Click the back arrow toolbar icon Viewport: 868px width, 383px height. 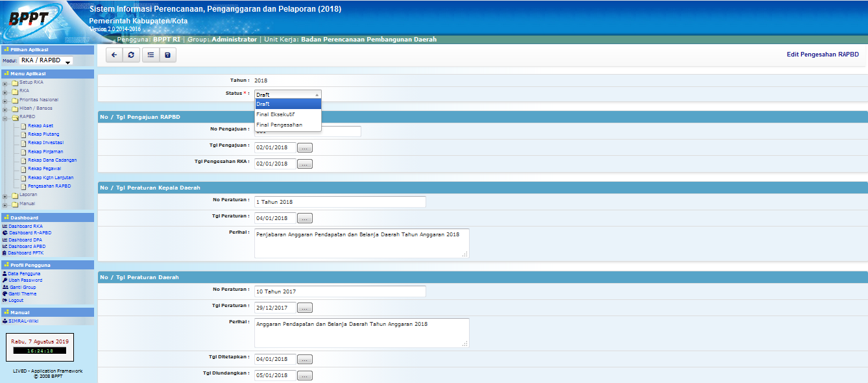pos(114,55)
